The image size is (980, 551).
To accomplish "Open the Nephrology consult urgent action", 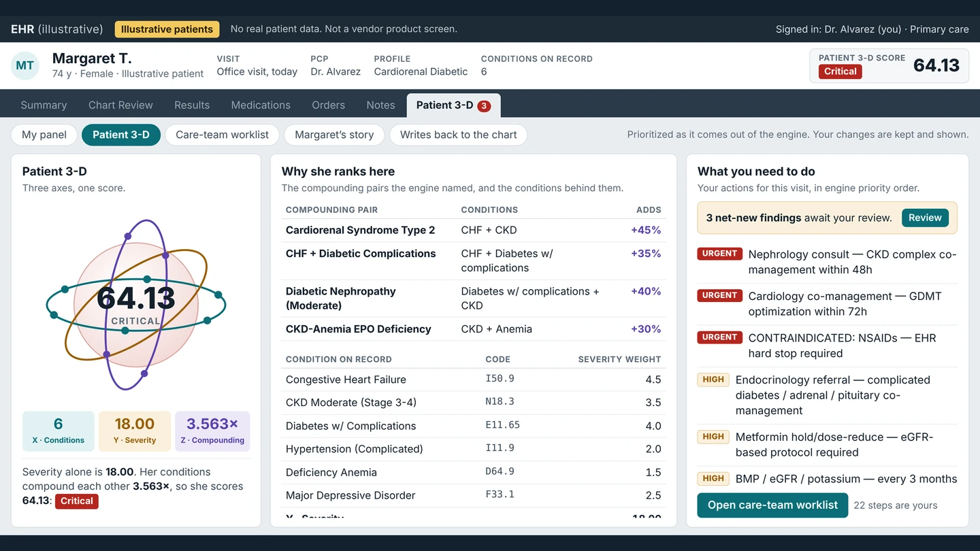I will pyautogui.click(x=827, y=262).
